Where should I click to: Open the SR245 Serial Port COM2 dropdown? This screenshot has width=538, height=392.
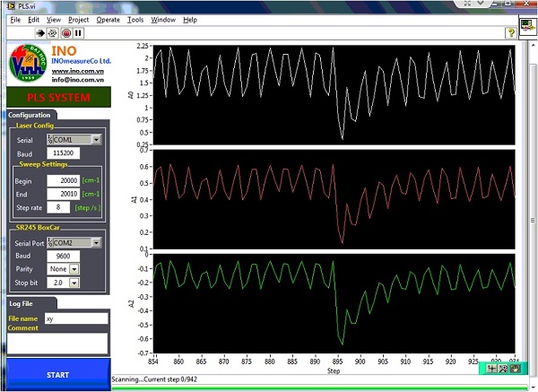point(96,242)
